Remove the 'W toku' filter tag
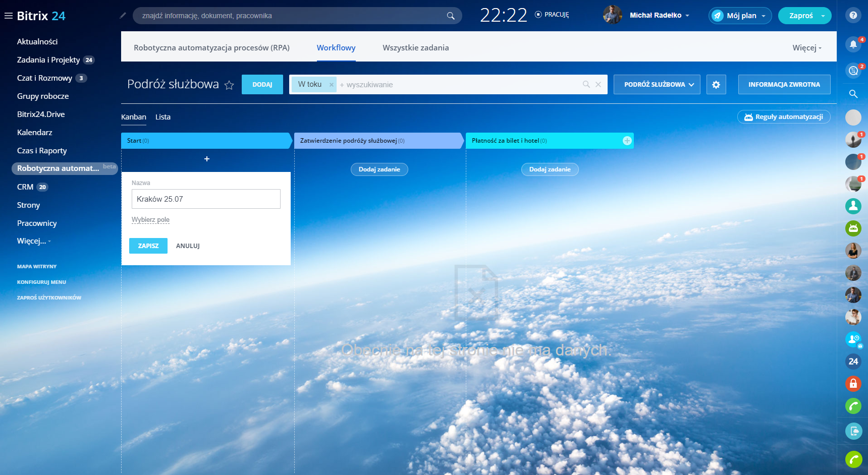Viewport: 868px width, 475px height. [332, 85]
